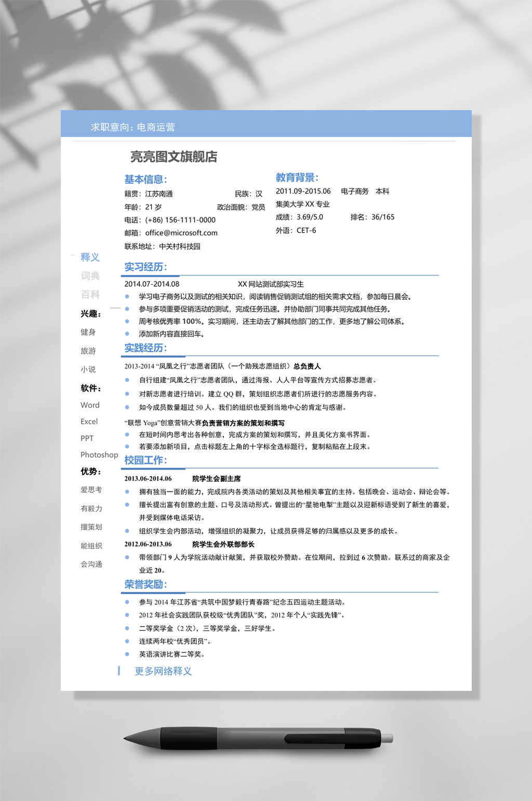Click the 联想 Yoga 创意营销大赛 line
This screenshot has height=801, width=532.
pos(204,423)
